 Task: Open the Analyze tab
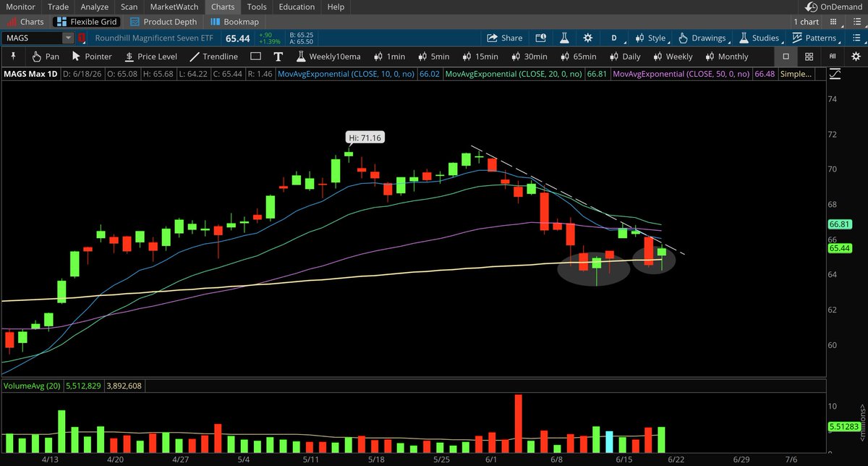95,7
